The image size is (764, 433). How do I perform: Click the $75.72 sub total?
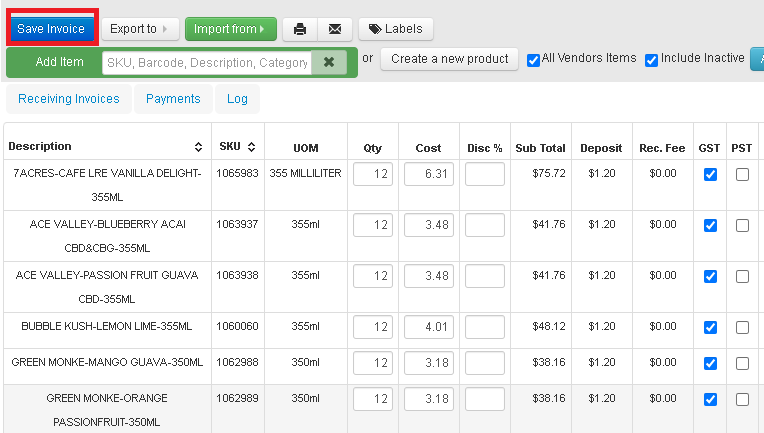point(549,173)
